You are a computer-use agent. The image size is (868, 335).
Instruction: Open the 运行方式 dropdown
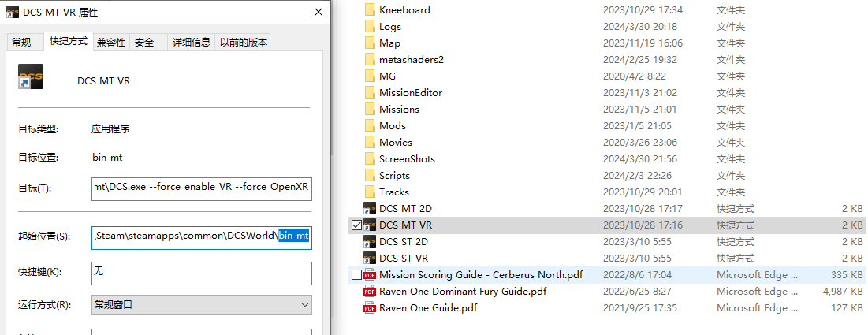(x=202, y=304)
